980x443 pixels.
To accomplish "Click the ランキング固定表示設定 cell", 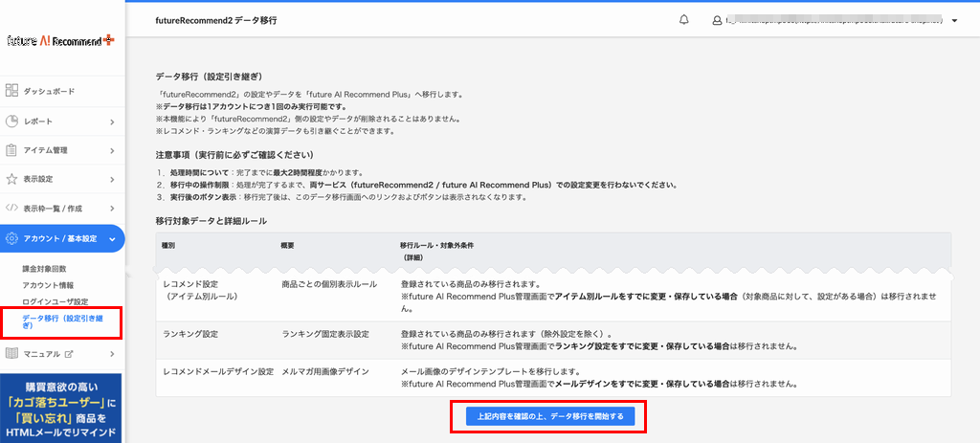I will [x=325, y=334].
